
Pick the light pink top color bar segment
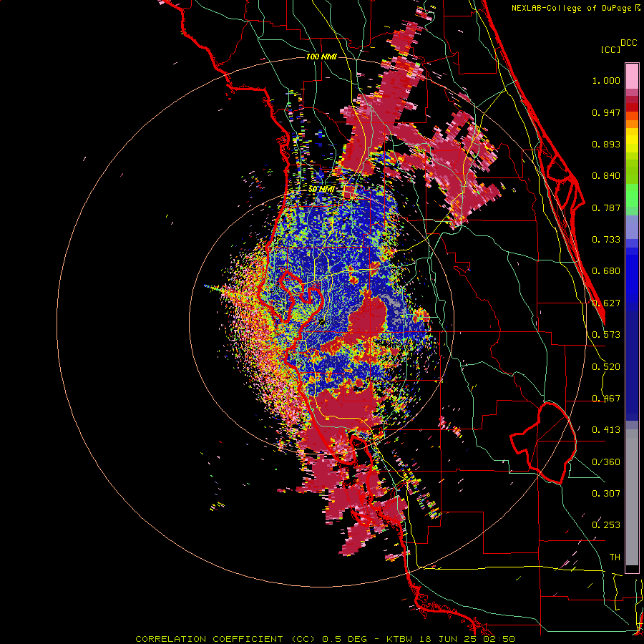tap(632, 77)
